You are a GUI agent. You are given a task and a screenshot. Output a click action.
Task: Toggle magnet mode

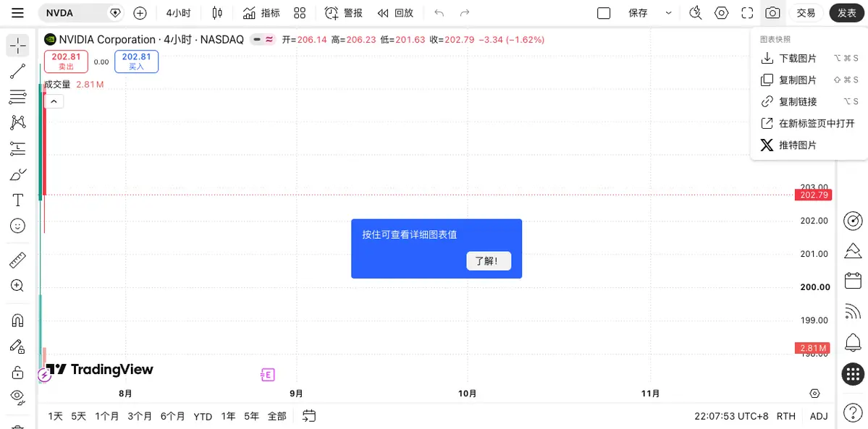click(17, 320)
